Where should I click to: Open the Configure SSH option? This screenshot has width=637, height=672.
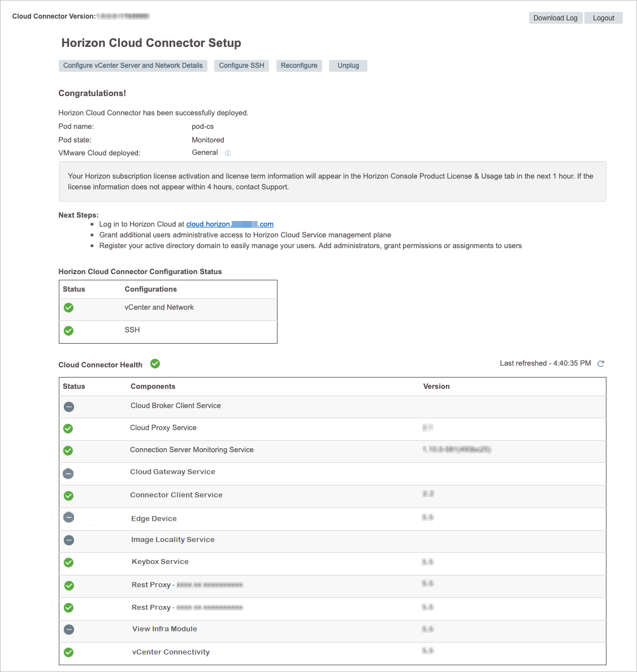tap(241, 66)
